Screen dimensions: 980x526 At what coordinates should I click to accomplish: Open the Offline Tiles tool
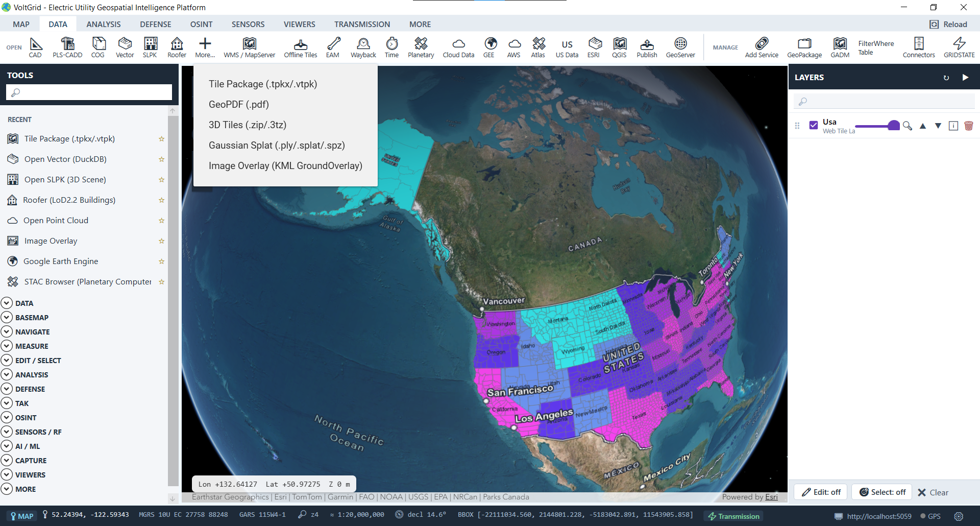tap(301, 47)
